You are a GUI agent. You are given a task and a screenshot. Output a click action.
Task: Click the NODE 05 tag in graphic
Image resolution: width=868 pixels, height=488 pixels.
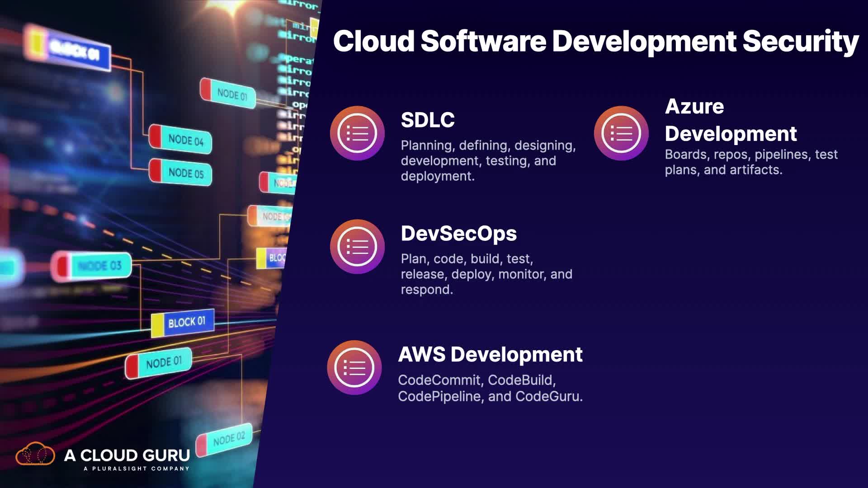(x=181, y=173)
